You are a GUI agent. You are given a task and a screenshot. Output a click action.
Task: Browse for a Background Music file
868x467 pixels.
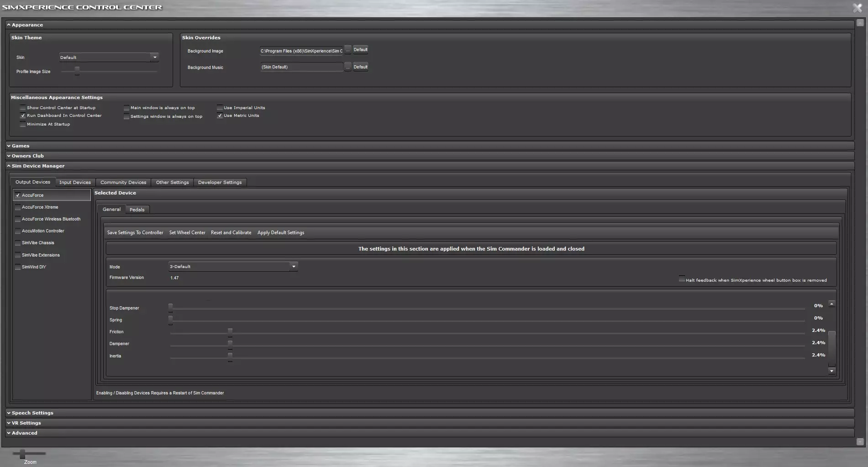[x=347, y=67]
